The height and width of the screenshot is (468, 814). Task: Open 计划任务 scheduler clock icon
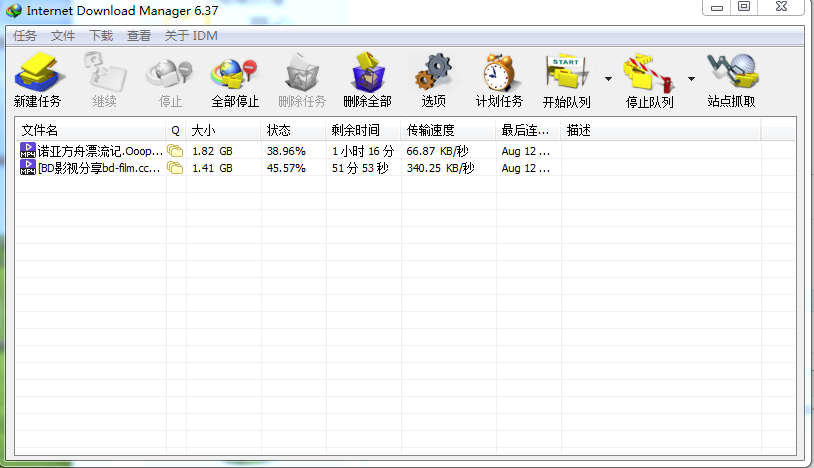pos(499,72)
